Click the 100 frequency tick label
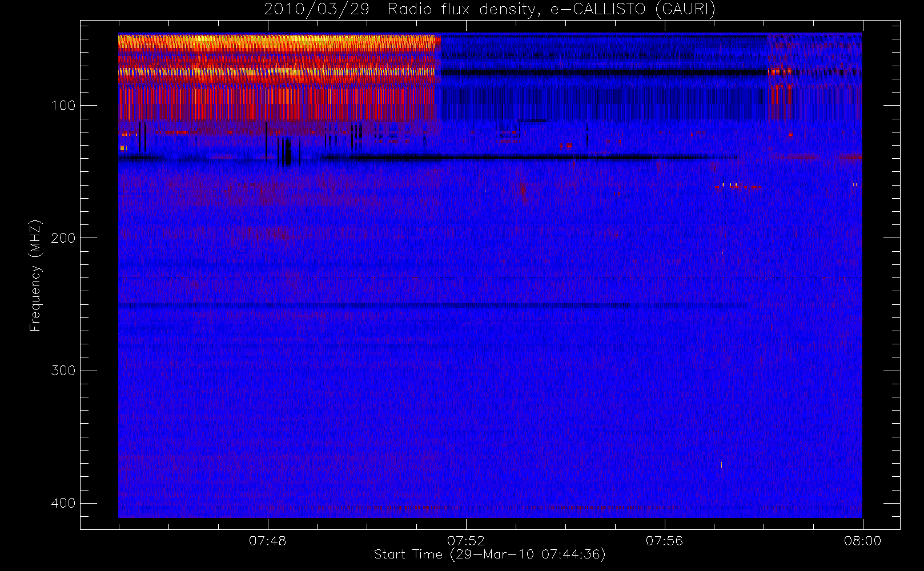 (63, 106)
